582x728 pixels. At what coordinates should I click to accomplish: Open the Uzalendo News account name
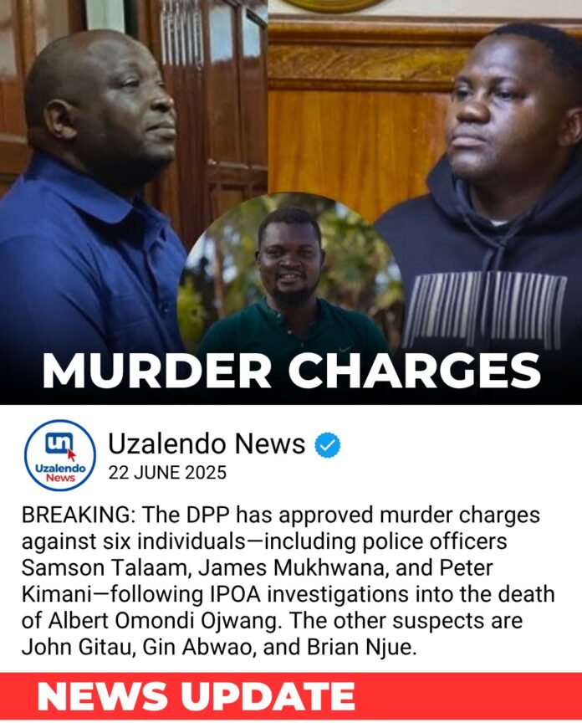click(207, 443)
